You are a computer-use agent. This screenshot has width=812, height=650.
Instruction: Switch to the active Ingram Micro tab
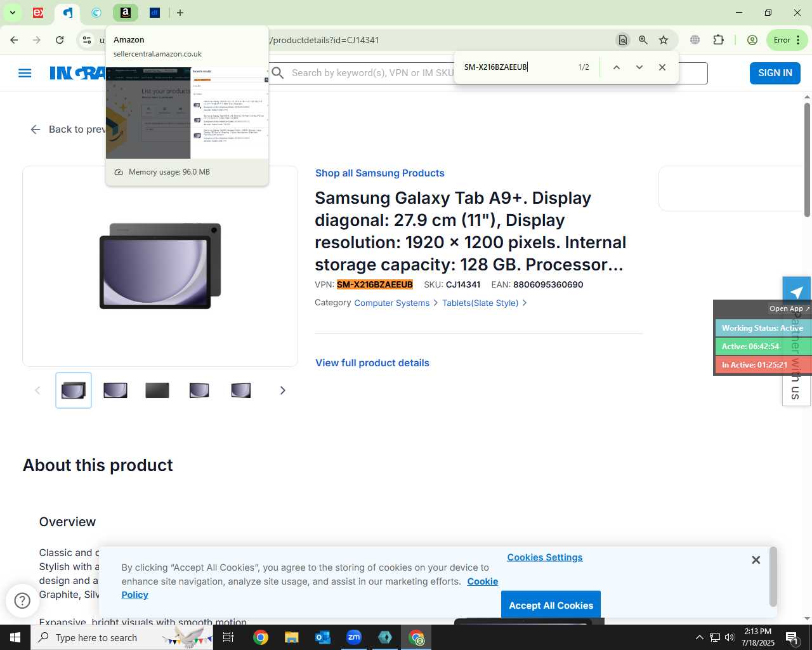(x=67, y=13)
